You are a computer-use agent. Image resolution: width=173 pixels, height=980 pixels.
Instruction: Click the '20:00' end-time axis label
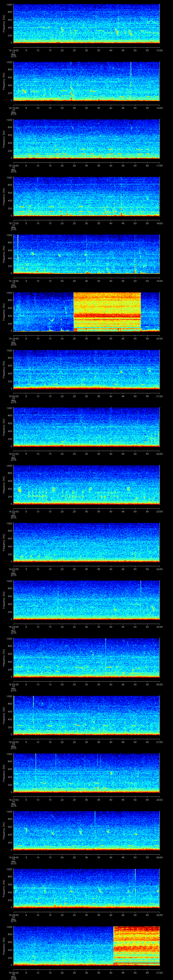[x=159, y=339]
